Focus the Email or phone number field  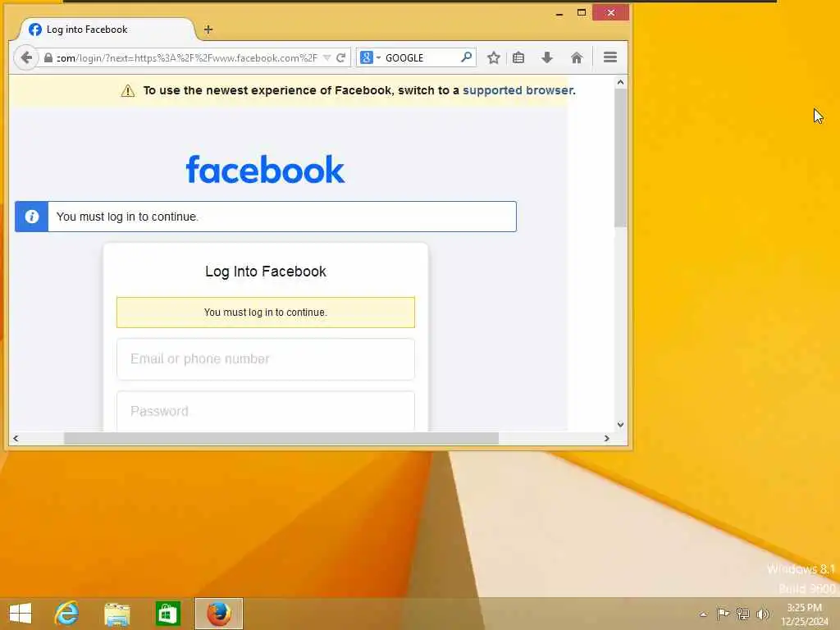coord(266,359)
